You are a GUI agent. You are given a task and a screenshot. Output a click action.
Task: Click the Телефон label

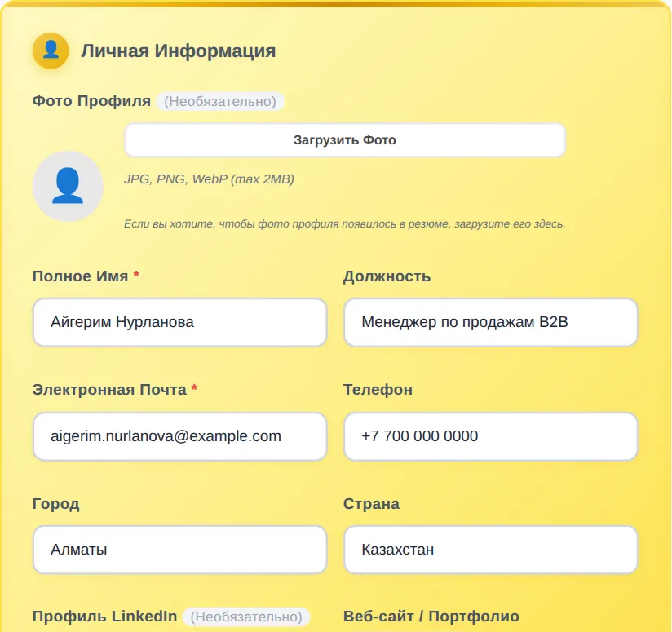pos(378,390)
